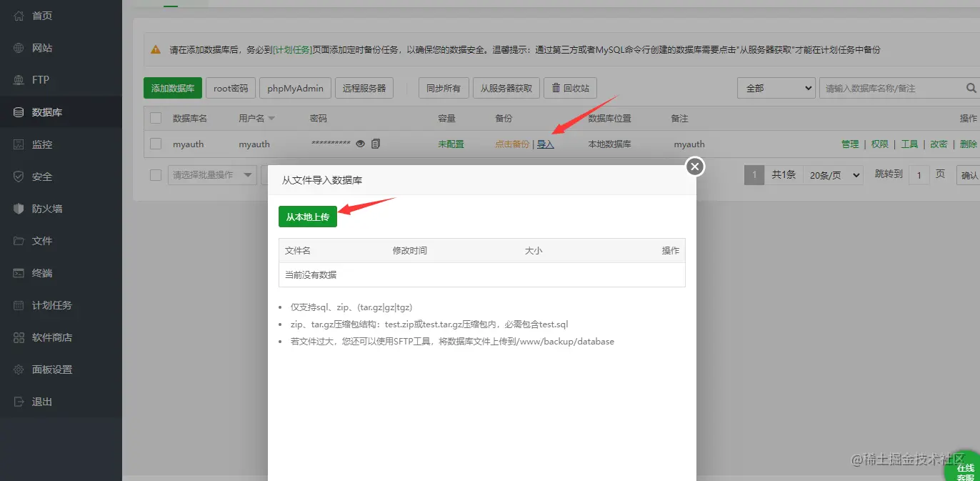Viewport: 980px width, 481px height.
Task: Click the 数据库 database icon in sidebar
Action: tap(19, 112)
